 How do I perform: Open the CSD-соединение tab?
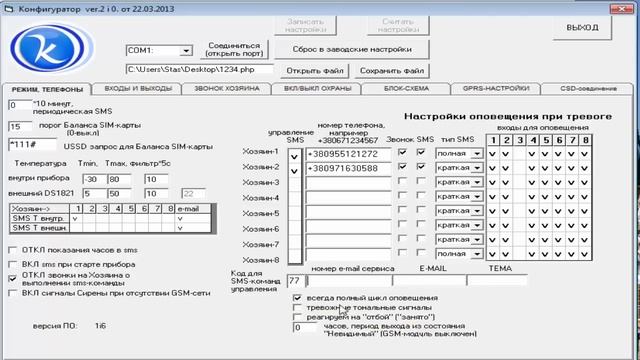click(x=588, y=89)
